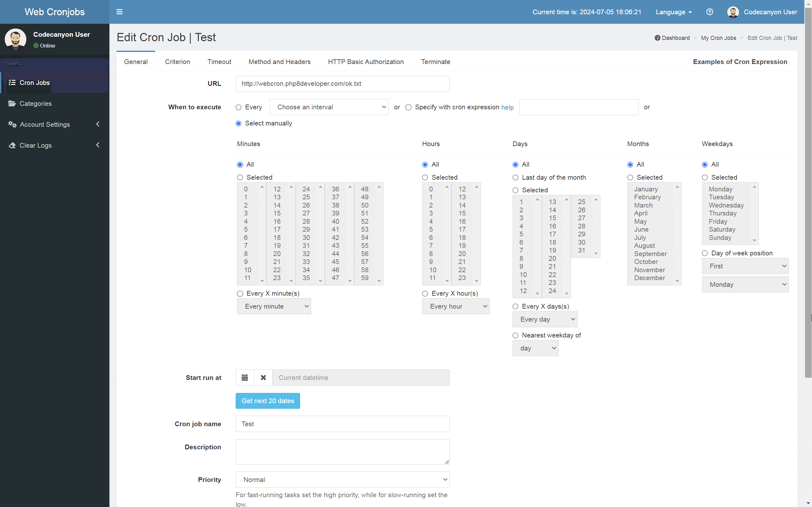This screenshot has height=507, width=812.
Task: Click the Clear Logs eraser icon
Action: (x=12, y=145)
